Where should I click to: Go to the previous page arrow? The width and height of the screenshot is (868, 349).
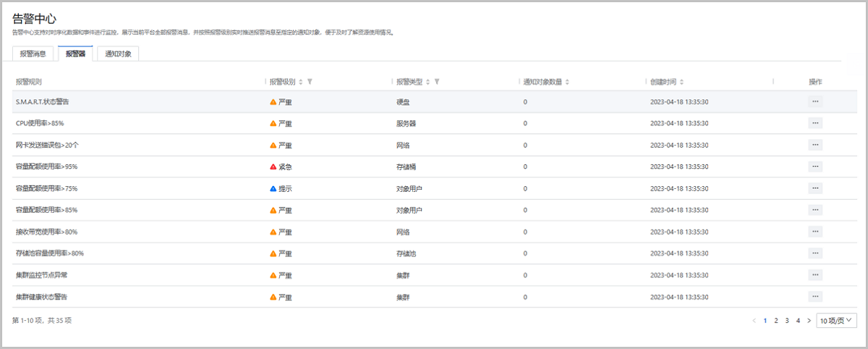tap(754, 320)
